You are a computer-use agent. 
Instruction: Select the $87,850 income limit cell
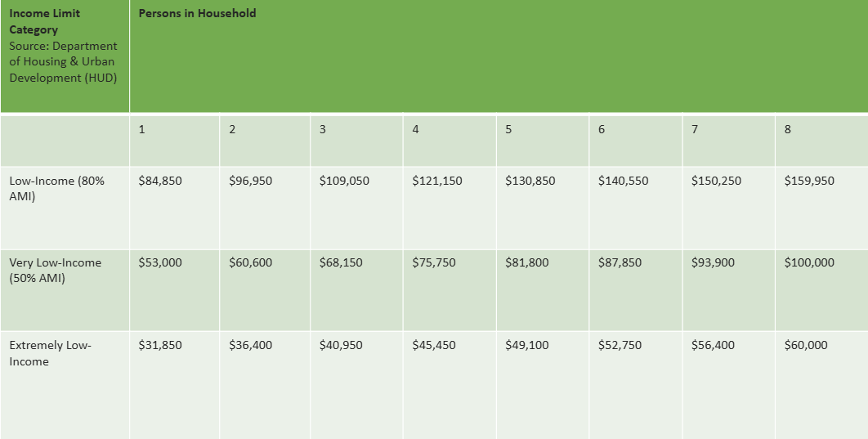pyautogui.click(x=620, y=262)
